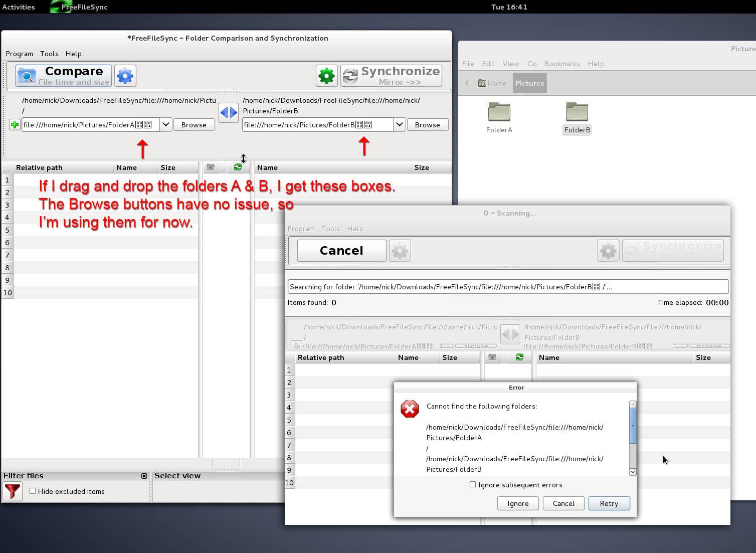756x553 pixels.
Task: Click left Browse button for FolderA
Action: pyautogui.click(x=194, y=125)
